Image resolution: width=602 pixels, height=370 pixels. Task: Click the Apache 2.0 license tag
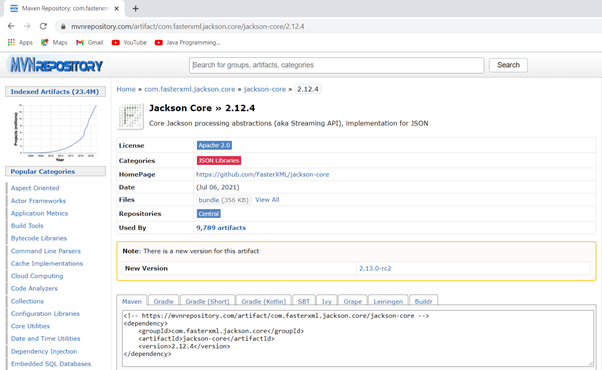point(214,145)
